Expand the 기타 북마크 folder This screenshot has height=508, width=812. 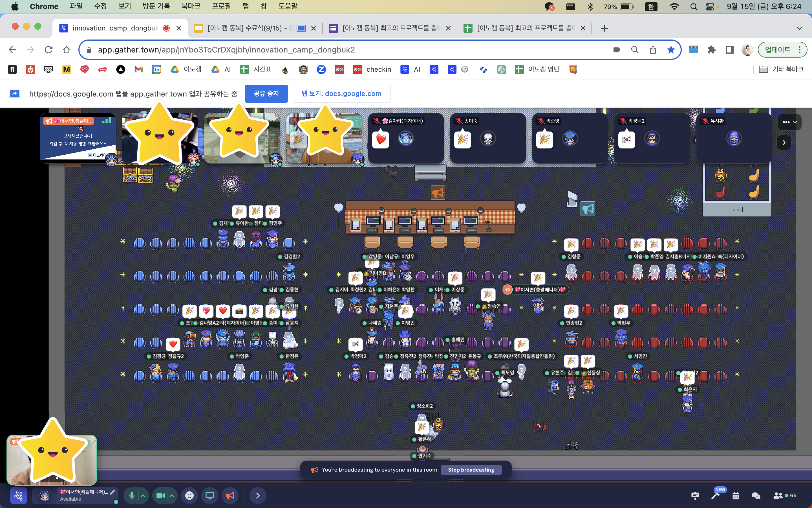(x=781, y=69)
